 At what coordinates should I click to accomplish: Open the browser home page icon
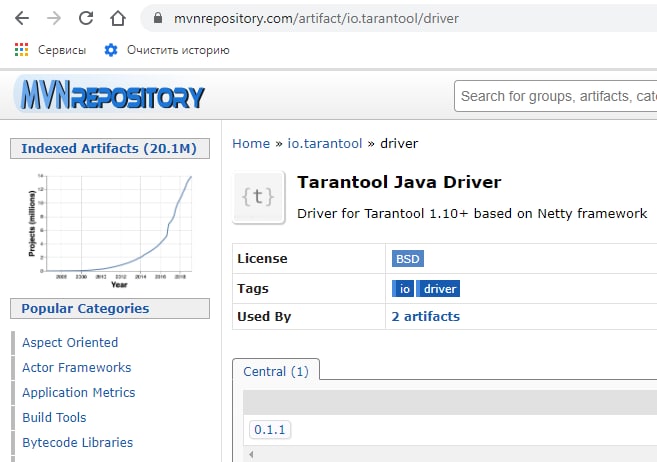pos(118,18)
